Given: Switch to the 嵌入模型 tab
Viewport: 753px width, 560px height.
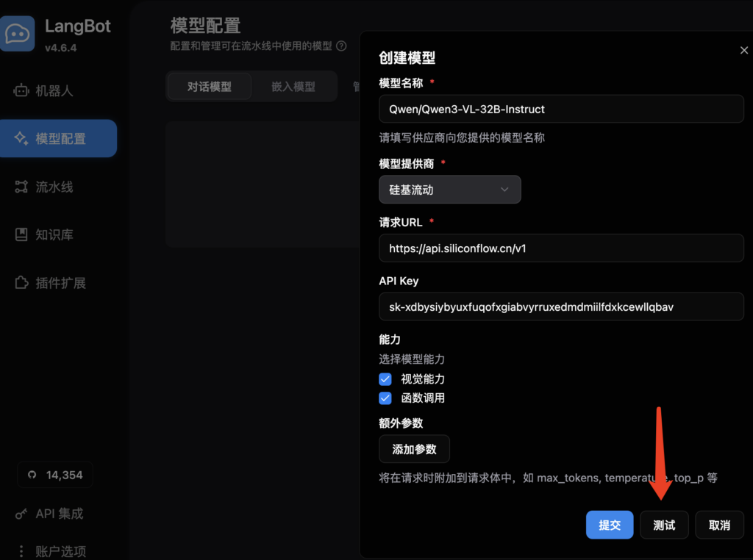Looking at the screenshot, I should coord(294,86).
